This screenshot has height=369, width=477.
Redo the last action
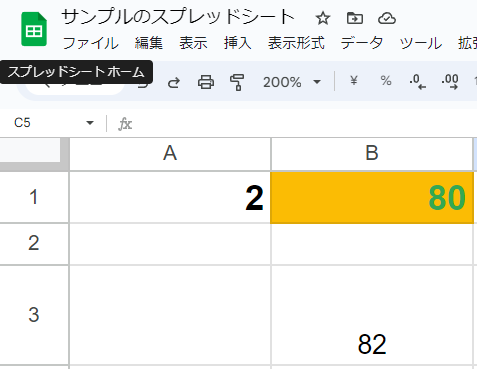tap(174, 82)
